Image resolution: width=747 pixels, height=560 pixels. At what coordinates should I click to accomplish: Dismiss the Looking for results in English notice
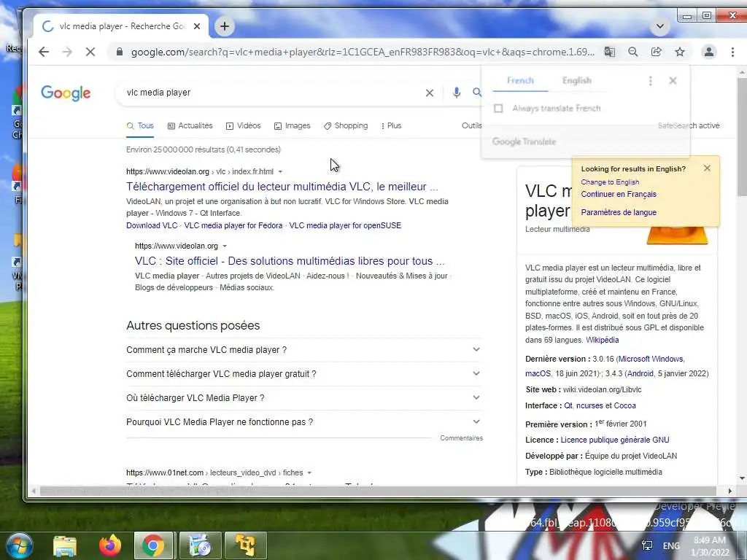click(707, 168)
